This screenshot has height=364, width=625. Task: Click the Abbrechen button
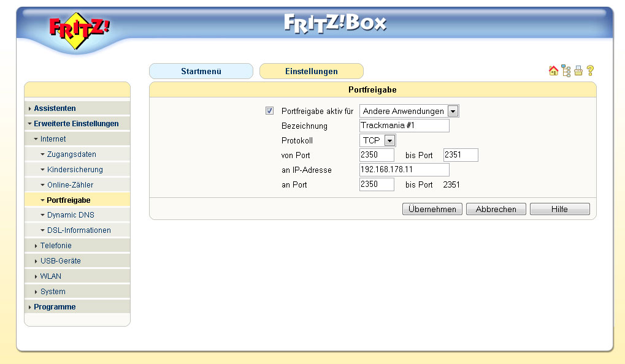point(496,209)
